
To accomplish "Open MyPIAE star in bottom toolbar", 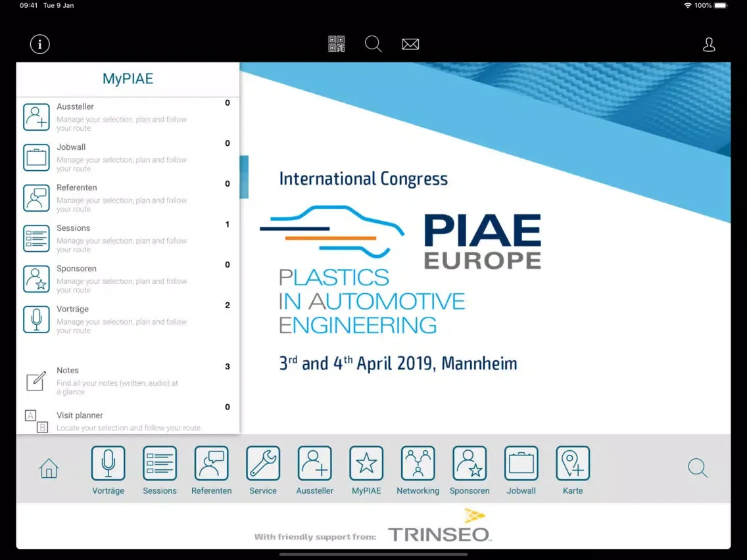I will pos(366,471).
